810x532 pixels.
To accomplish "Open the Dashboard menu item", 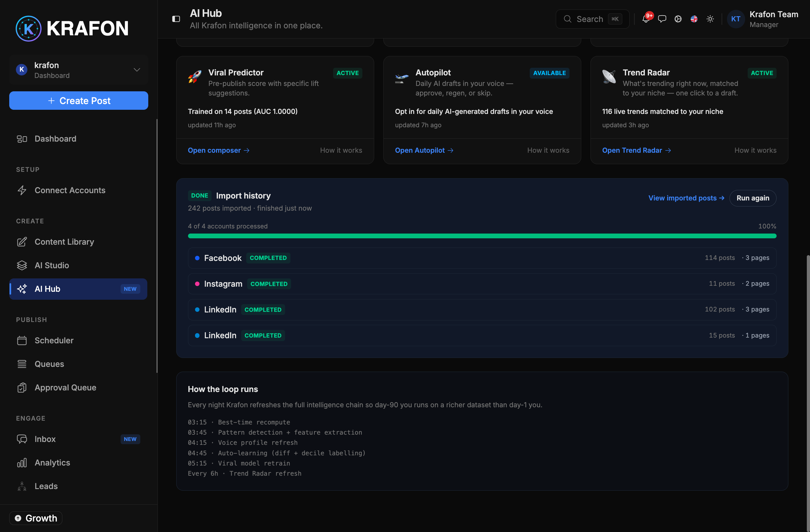I will pos(78,139).
